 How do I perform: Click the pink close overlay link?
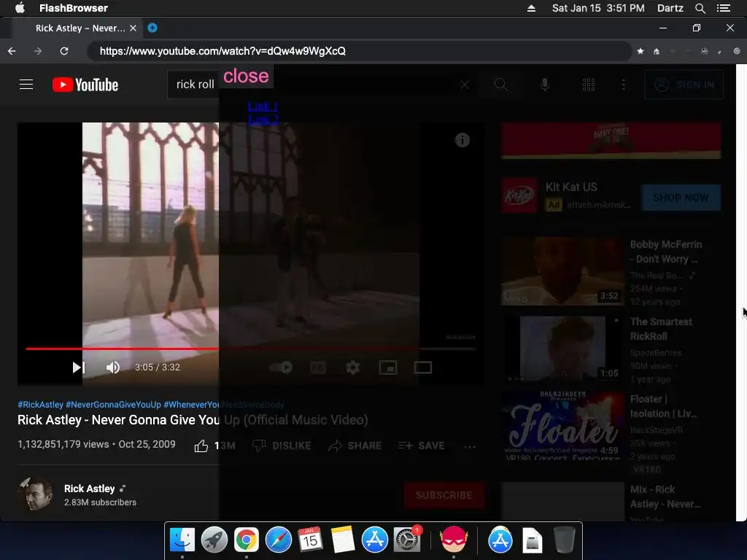click(246, 76)
